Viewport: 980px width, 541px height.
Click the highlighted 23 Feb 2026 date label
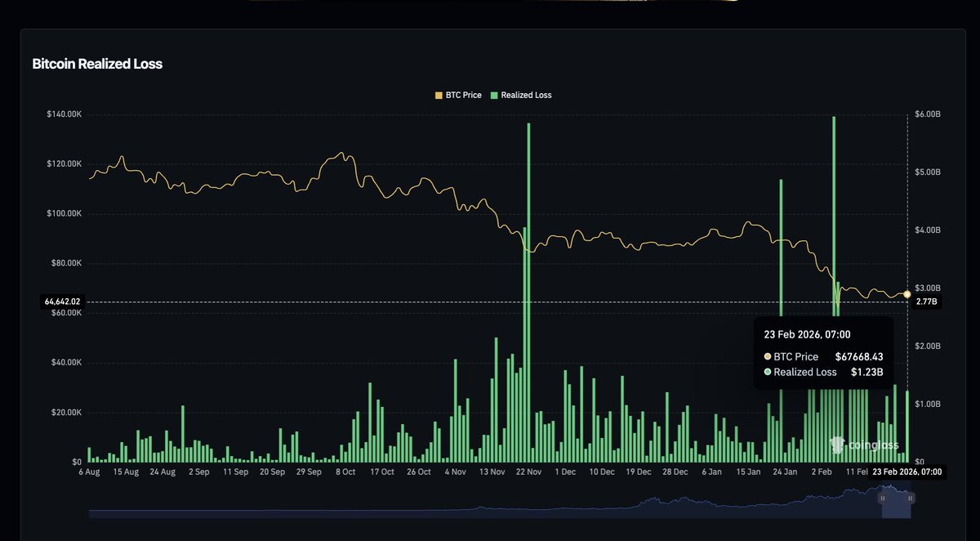[906, 472]
